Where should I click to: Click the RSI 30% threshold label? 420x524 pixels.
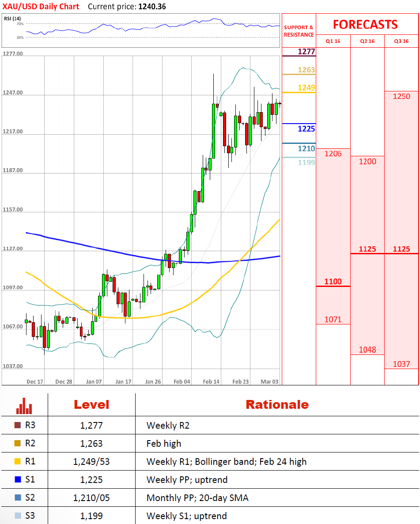[20, 38]
